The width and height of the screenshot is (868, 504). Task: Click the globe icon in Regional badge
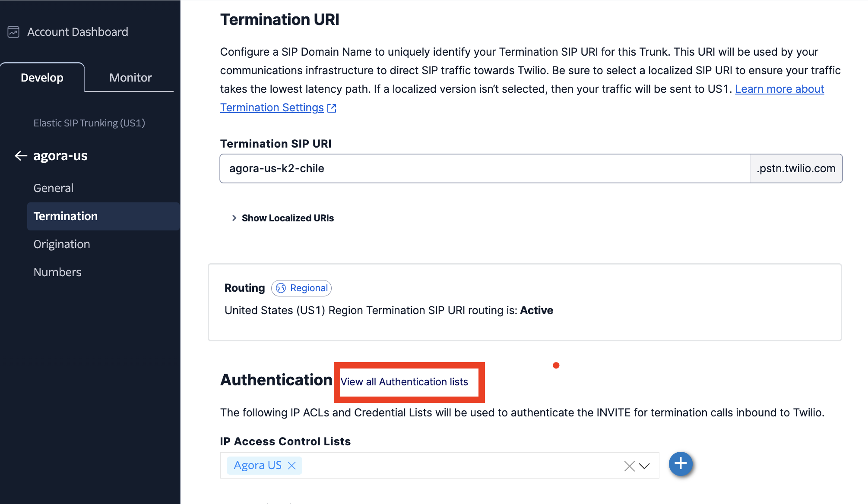click(x=281, y=288)
